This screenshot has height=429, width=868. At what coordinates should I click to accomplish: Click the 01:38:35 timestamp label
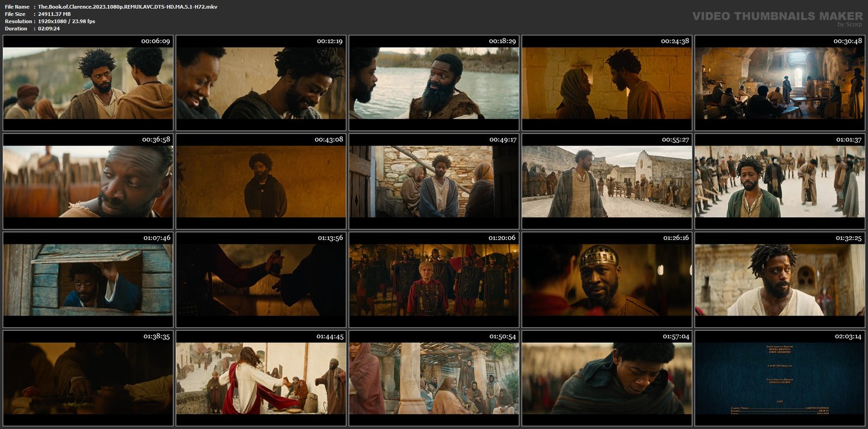156,337
